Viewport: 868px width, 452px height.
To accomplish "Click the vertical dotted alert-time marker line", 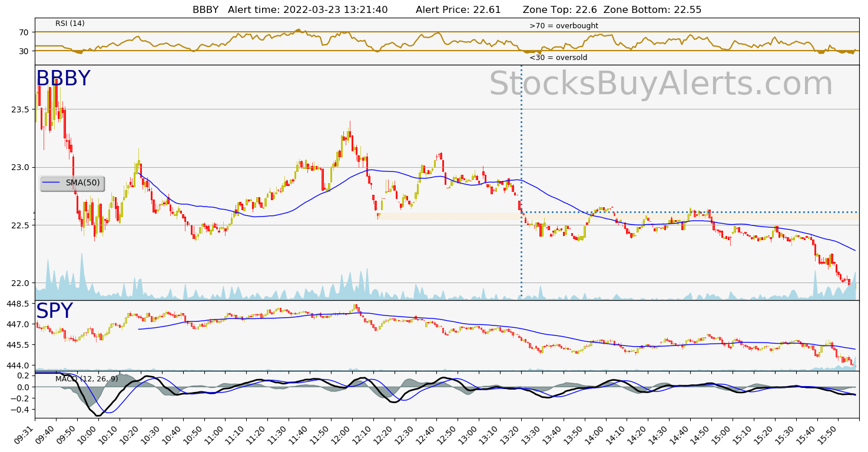I will tap(521, 181).
